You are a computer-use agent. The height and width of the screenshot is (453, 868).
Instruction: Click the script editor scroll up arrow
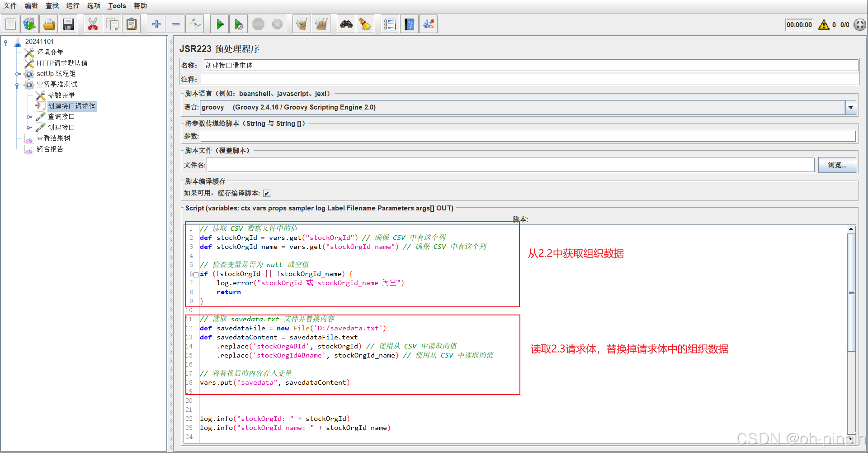point(851,229)
